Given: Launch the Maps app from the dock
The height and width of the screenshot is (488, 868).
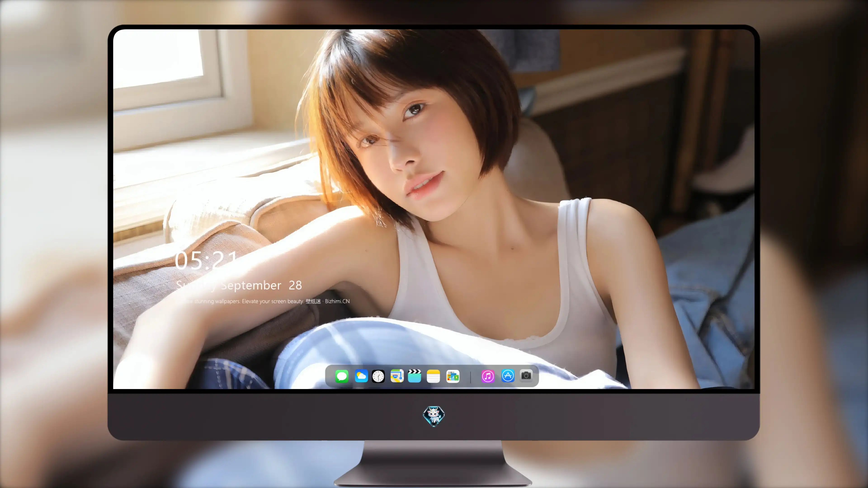Looking at the screenshot, I should (397, 376).
